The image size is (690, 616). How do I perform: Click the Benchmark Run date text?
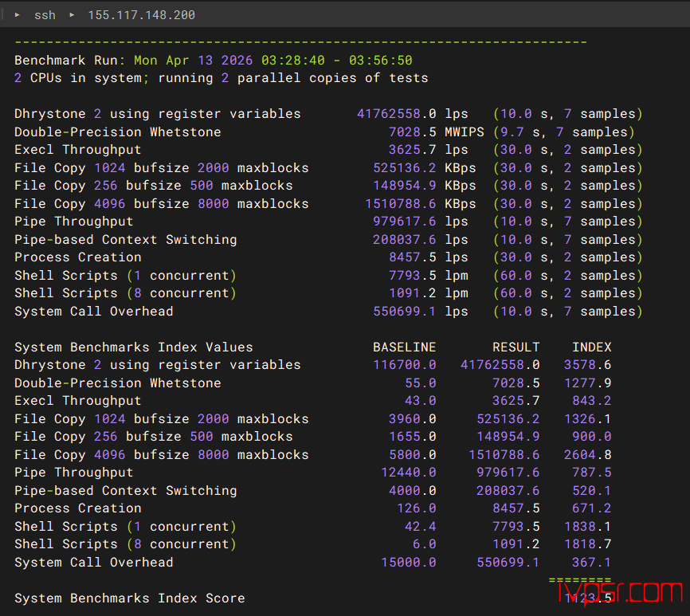[272, 61]
